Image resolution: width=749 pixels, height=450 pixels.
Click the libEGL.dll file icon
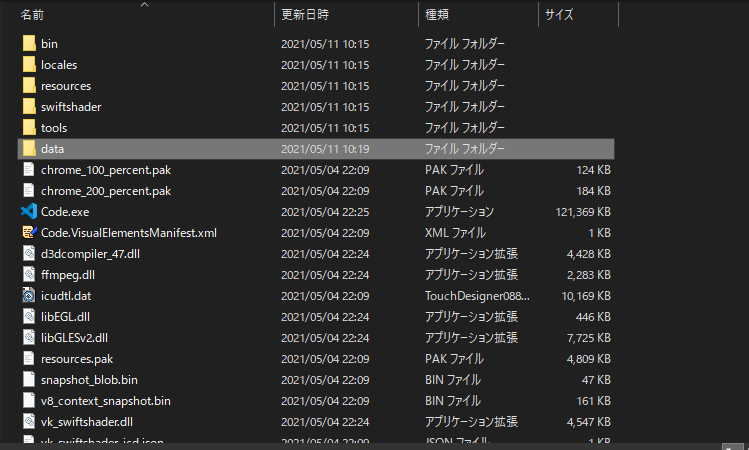click(x=29, y=317)
